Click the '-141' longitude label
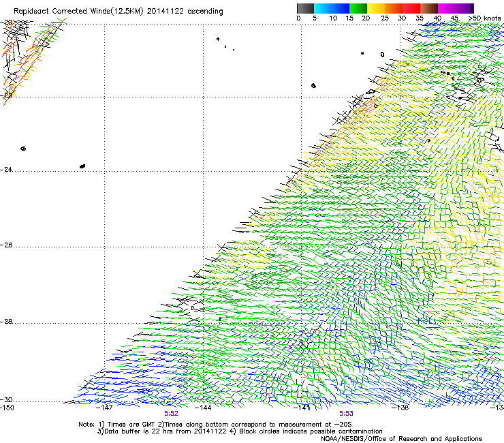Screen dimensions: 504x443 coord(302,408)
